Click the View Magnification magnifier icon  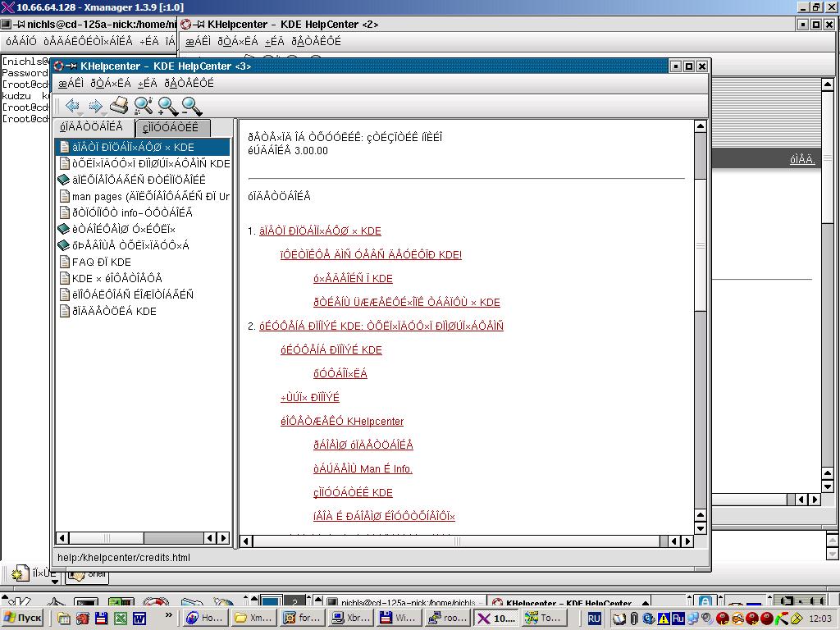coord(141,106)
